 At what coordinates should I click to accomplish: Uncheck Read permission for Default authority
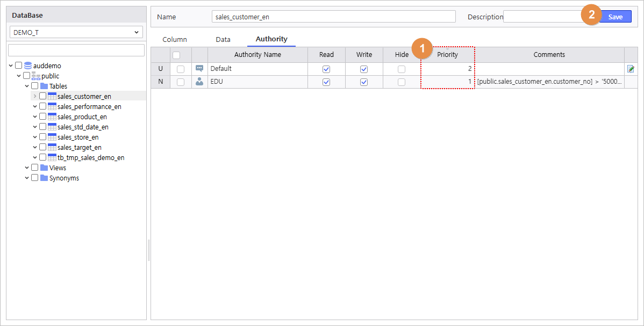326,69
